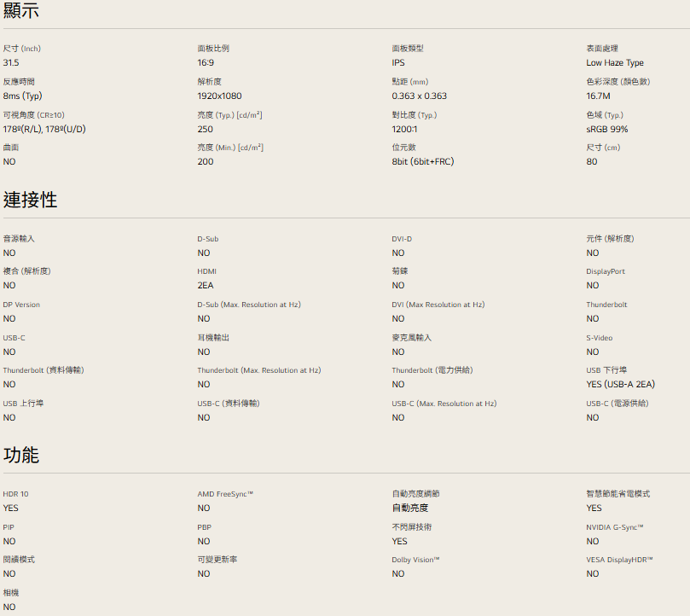This screenshot has width=690, height=616.
Task: Click the DisplayPort label
Action: pos(605,271)
